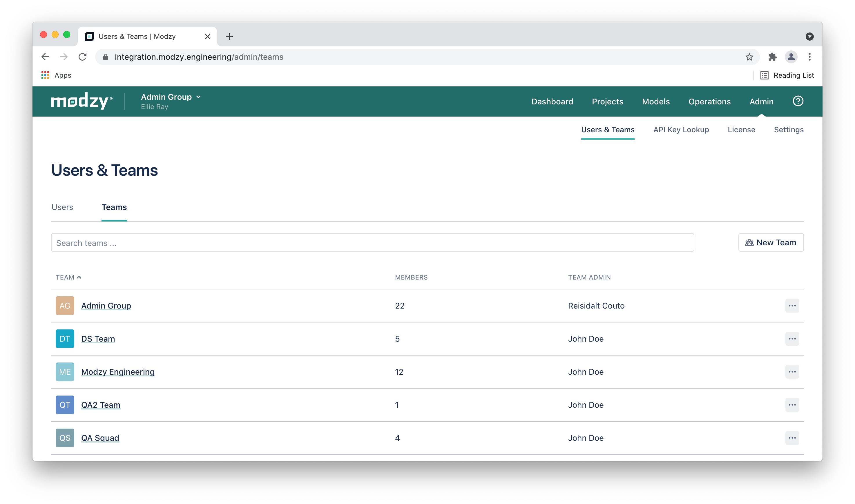The height and width of the screenshot is (504, 855).
Task: Open actions menu for Modzy Engineering row
Action: coord(792,371)
